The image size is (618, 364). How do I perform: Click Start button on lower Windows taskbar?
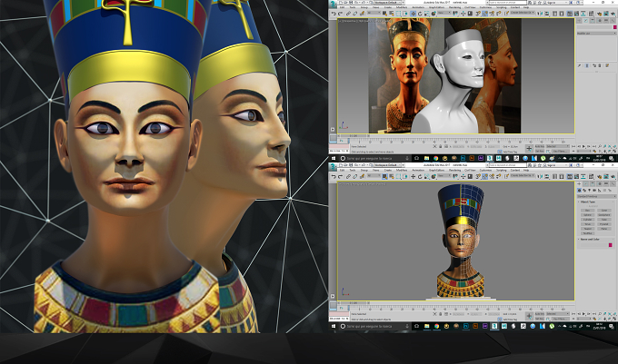pos(333,326)
